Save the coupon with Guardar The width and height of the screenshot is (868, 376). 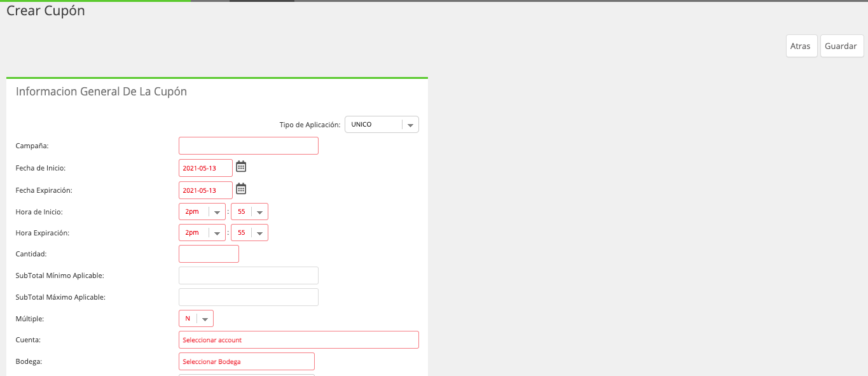click(842, 46)
